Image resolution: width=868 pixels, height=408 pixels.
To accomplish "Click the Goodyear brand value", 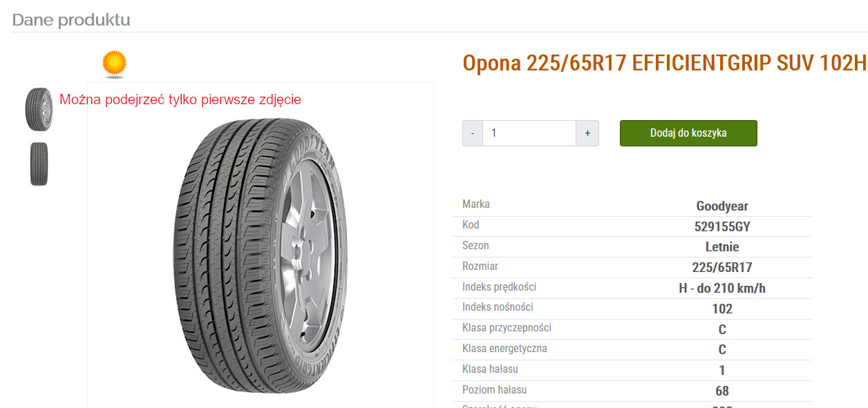I will (x=722, y=206).
